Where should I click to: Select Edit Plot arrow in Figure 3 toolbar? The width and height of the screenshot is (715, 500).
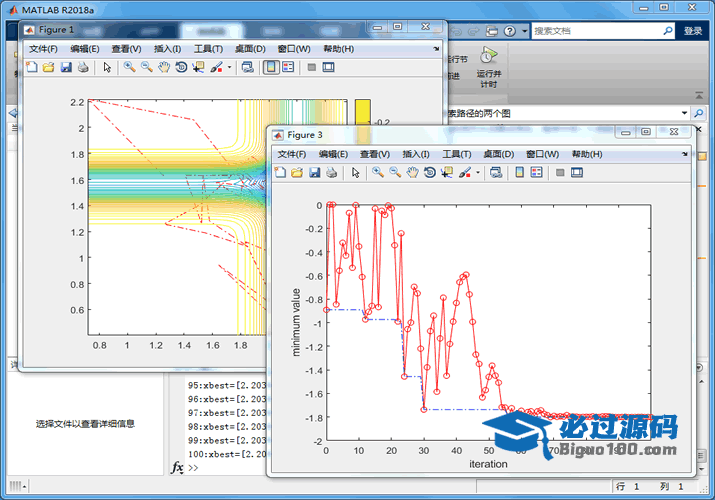coord(356,173)
